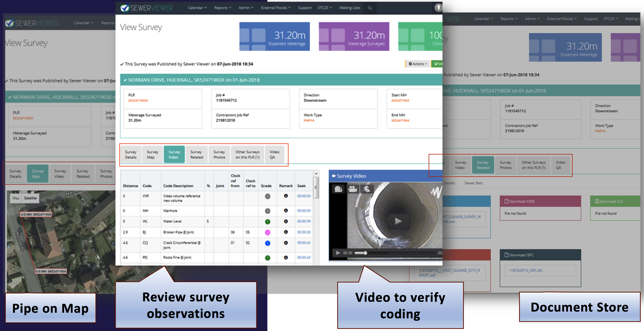Image resolution: width=644 pixels, height=331 pixels.
Task: Click the normal-speed camera icon on video
Action: click(x=353, y=189)
